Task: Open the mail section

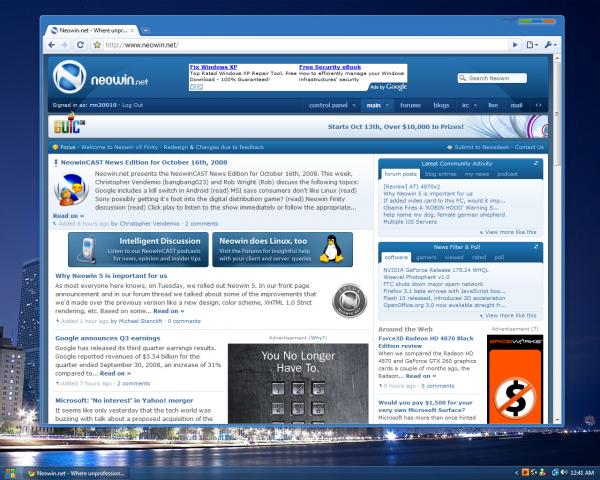Action: tap(516, 105)
